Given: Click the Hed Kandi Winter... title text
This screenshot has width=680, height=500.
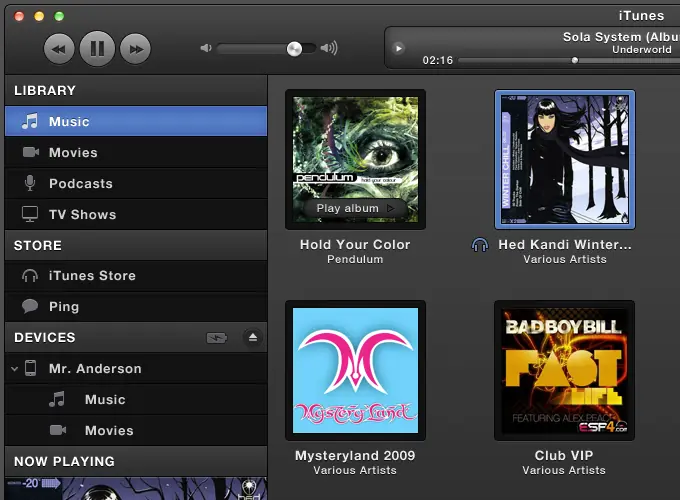Looking at the screenshot, I should pos(565,245).
